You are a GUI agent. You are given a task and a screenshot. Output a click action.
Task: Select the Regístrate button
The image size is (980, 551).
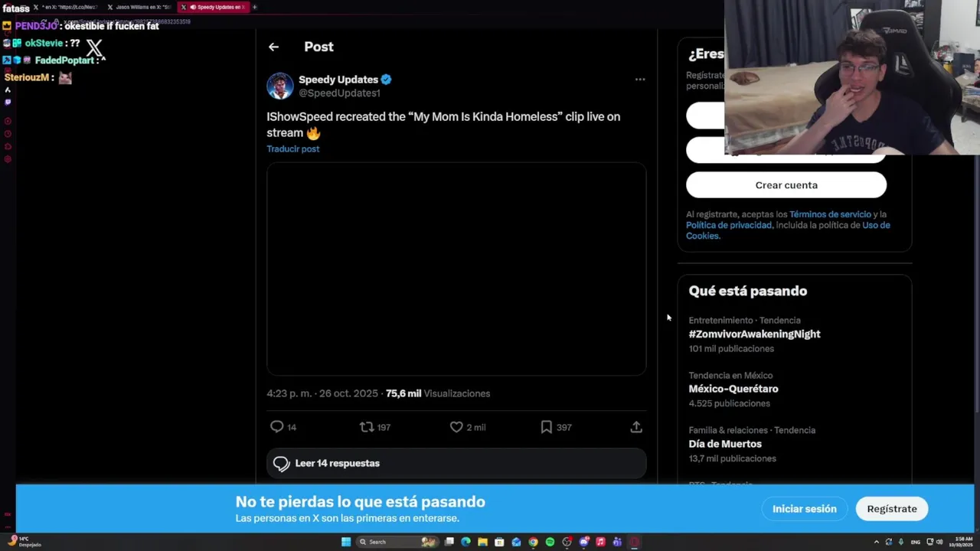[892, 509]
